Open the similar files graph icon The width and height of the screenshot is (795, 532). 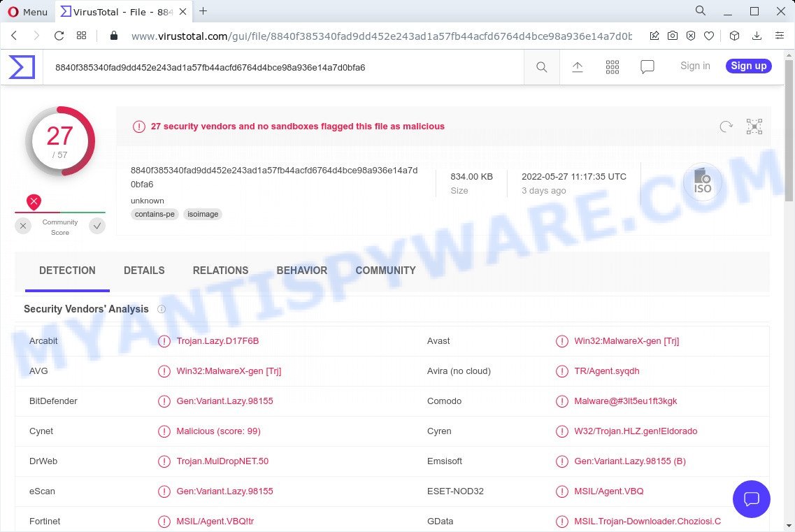[x=754, y=127]
